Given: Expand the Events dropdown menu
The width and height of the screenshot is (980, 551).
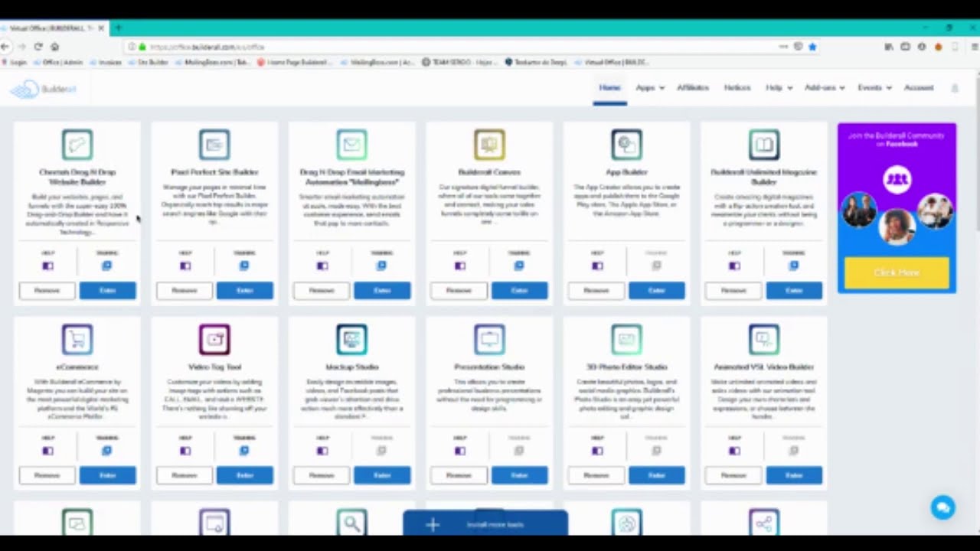Looking at the screenshot, I should tap(874, 88).
